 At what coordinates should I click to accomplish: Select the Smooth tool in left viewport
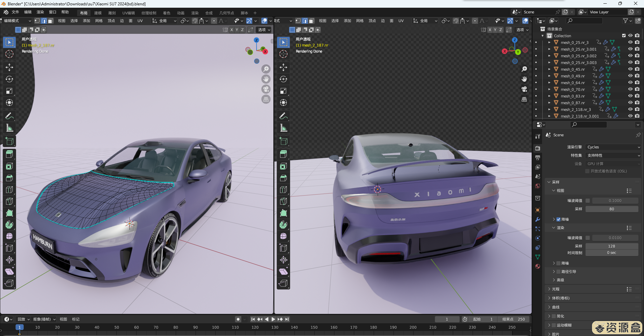[9, 237]
